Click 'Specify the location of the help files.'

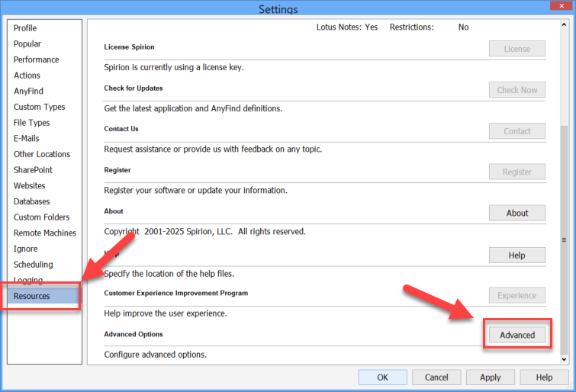(169, 274)
